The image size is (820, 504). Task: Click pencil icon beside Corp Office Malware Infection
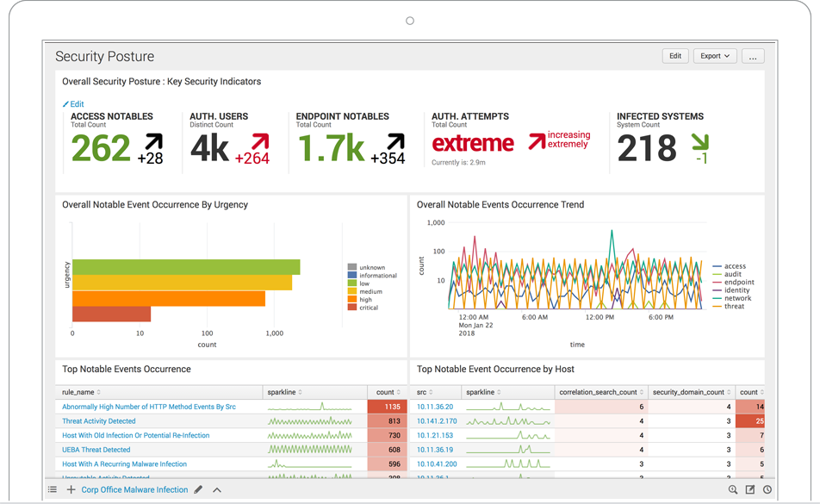198,489
